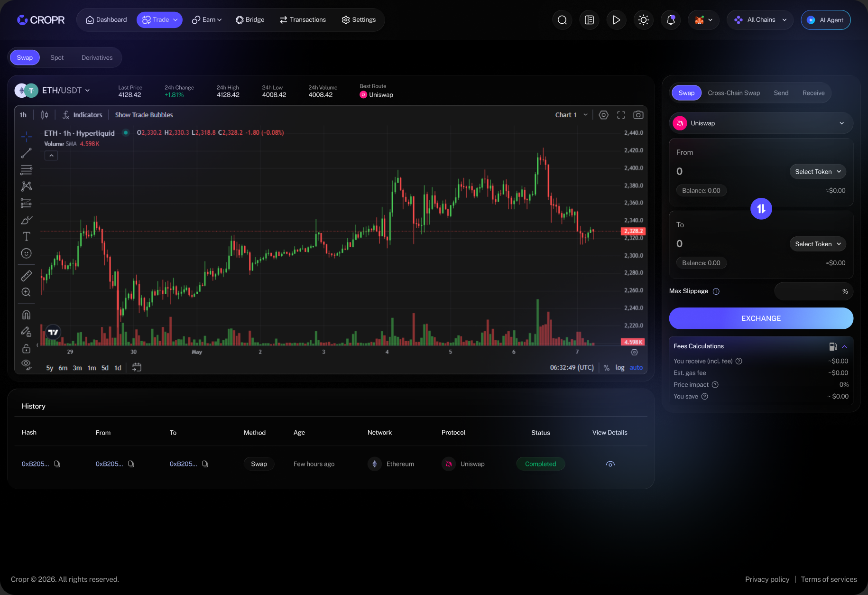Screen dimensions: 868x595
Task: Go to Dashboard
Action: [x=106, y=20]
